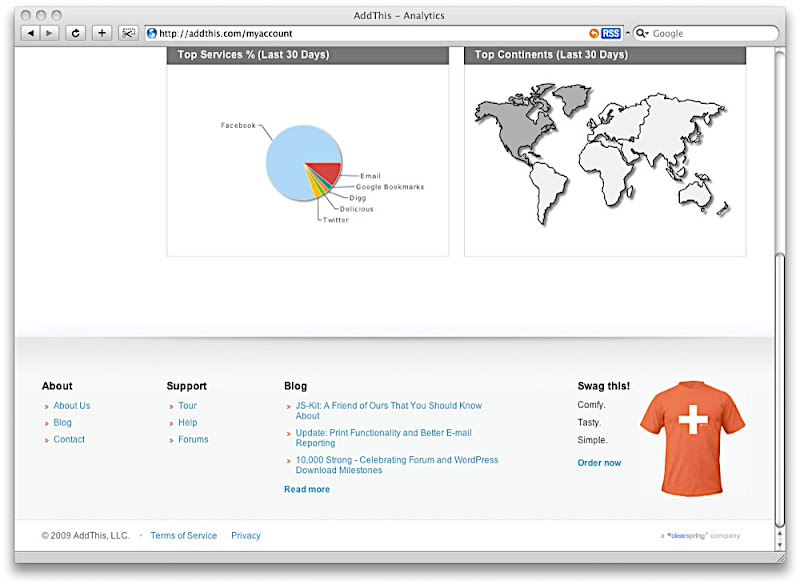This screenshot has width=800, height=585.
Task: Click the Google Bookmarks pie label
Action: (390, 187)
